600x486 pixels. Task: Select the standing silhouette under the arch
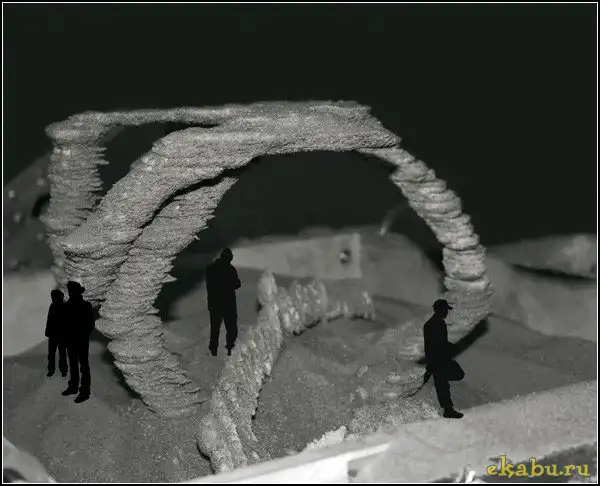[x=222, y=302]
